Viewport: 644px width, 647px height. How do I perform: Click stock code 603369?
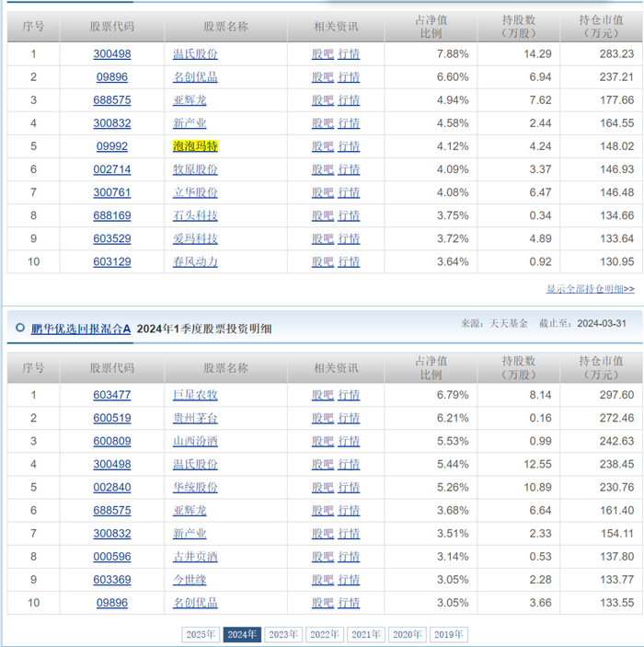(x=112, y=580)
